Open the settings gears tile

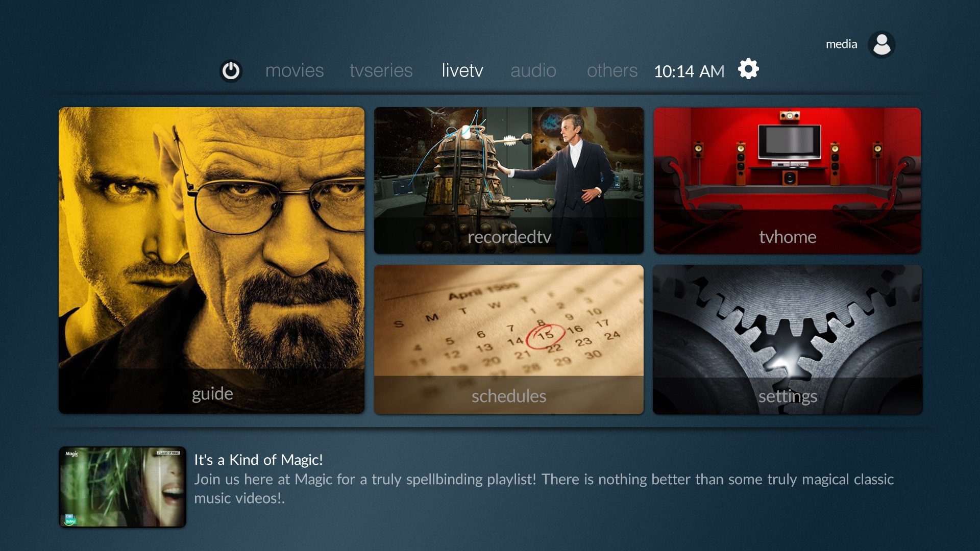[x=788, y=339]
